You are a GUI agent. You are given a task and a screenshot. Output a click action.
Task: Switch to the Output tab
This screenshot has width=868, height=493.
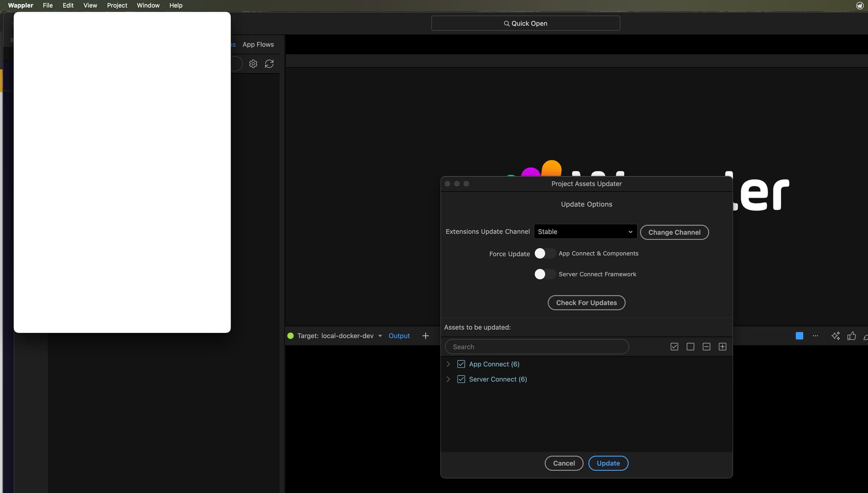click(x=399, y=336)
